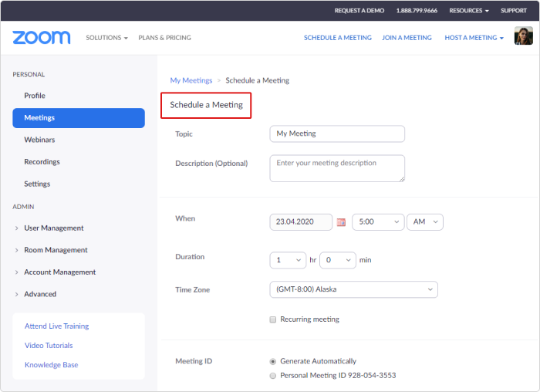Open the Solutions menu
The height and width of the screenshot is (392, 540).
tap(106, 38)
